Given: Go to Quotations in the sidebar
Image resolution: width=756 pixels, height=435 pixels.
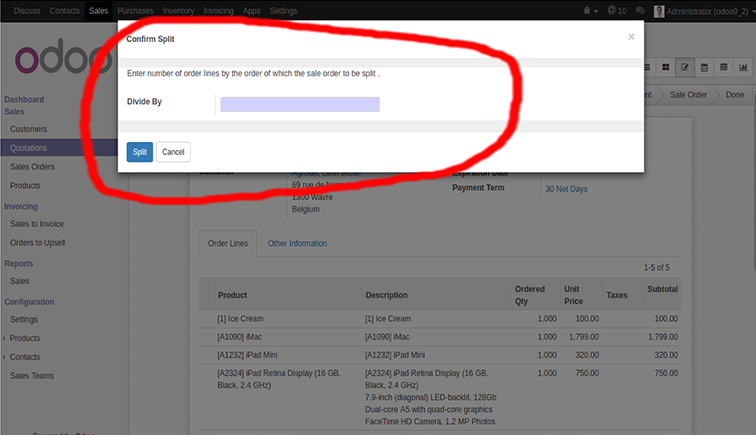Looking at the screenshot, I should [28, 148].
